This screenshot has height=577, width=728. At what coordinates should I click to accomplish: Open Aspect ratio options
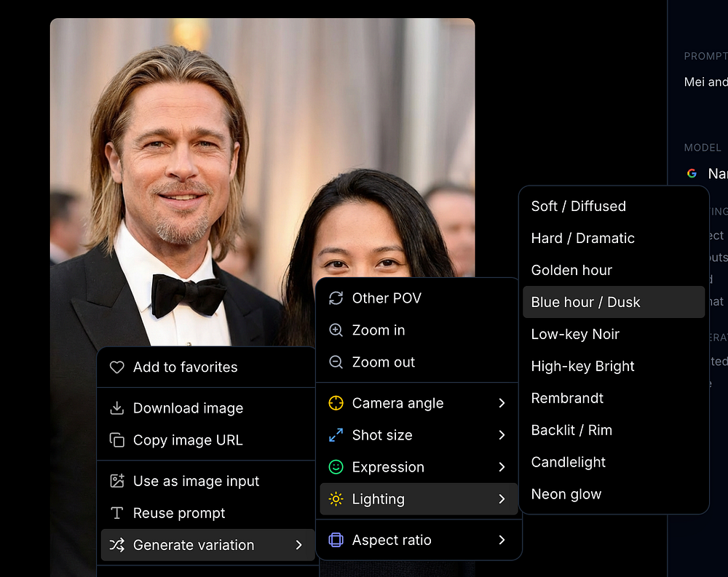click(419, 540)
